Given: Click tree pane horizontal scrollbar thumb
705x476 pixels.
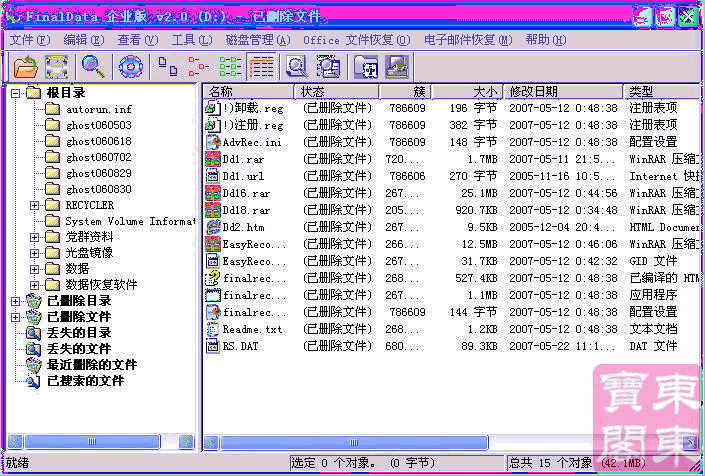Looking at the screenshot, I should [x=92, y=442].
